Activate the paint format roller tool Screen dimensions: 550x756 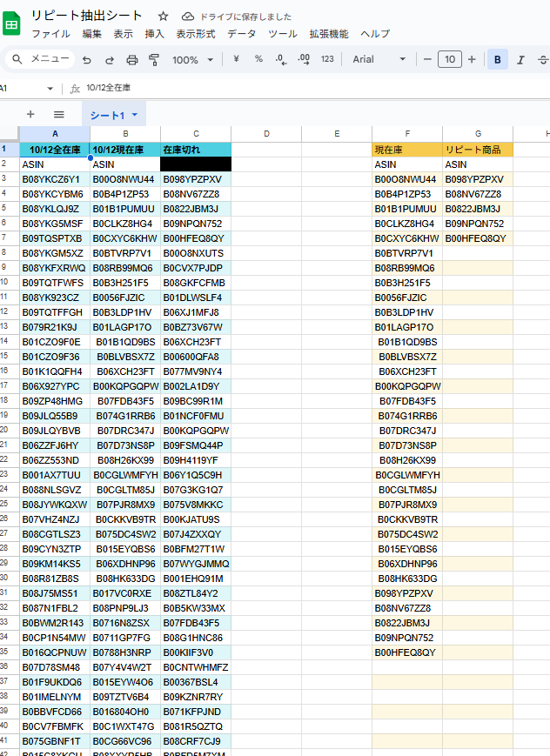[x=155, y=60]
